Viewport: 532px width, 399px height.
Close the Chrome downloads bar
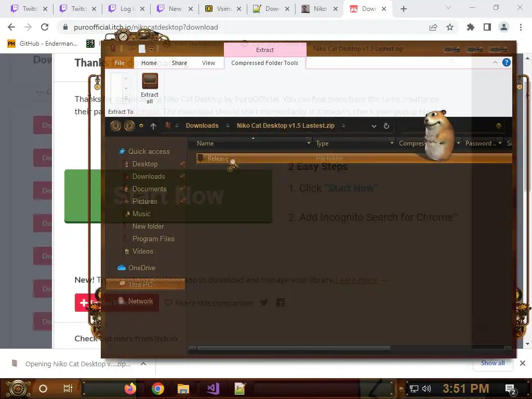point(523,363)
